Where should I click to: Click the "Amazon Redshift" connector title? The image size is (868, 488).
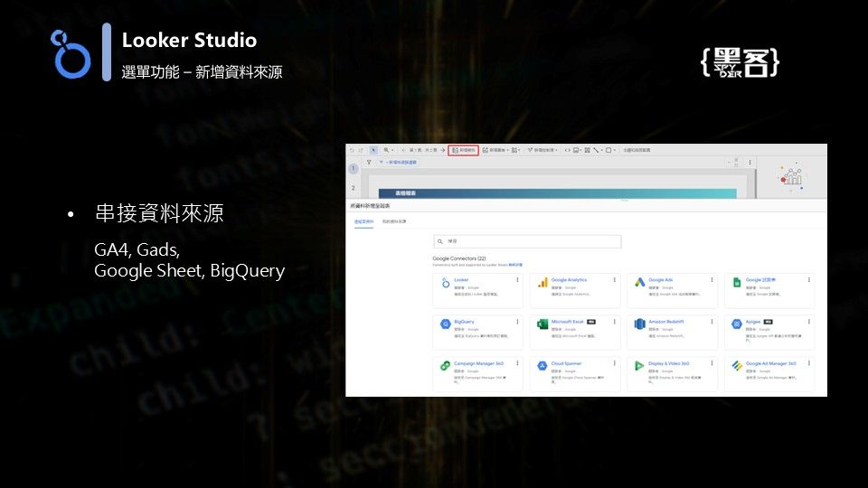click(666, 322)
